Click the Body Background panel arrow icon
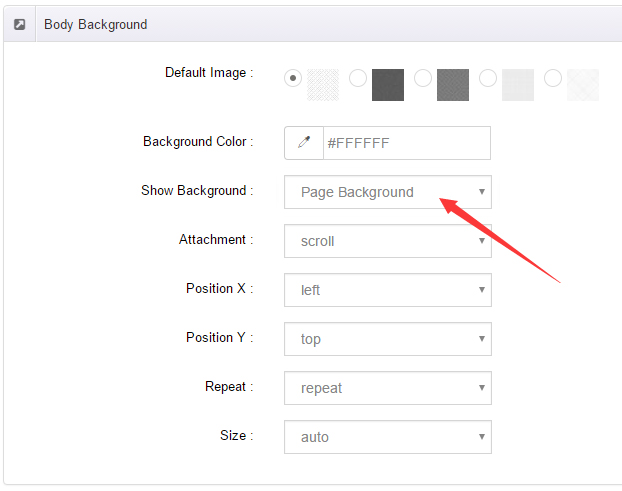Viewport: 622px width, 491px height. coord(19,25)
